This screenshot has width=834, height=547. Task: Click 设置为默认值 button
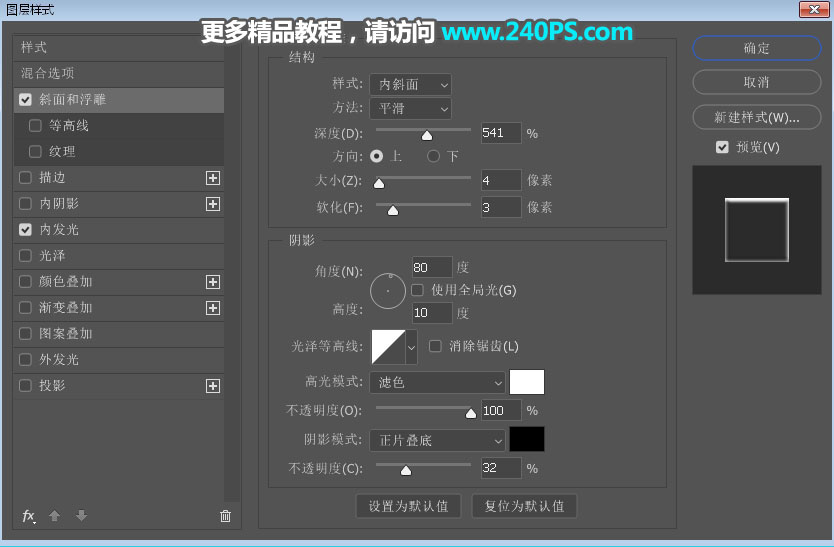pos(408,506)
